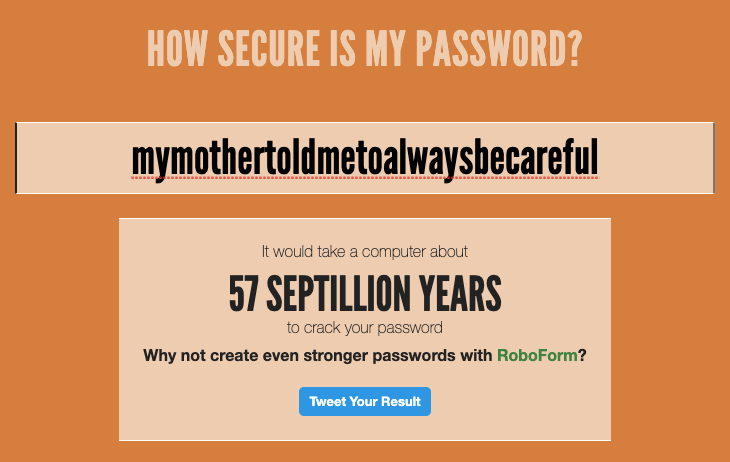
Task: Click the typed password text 'mymothertoldmetoalwaysbecareful'
Action: (x=365, y=158)
